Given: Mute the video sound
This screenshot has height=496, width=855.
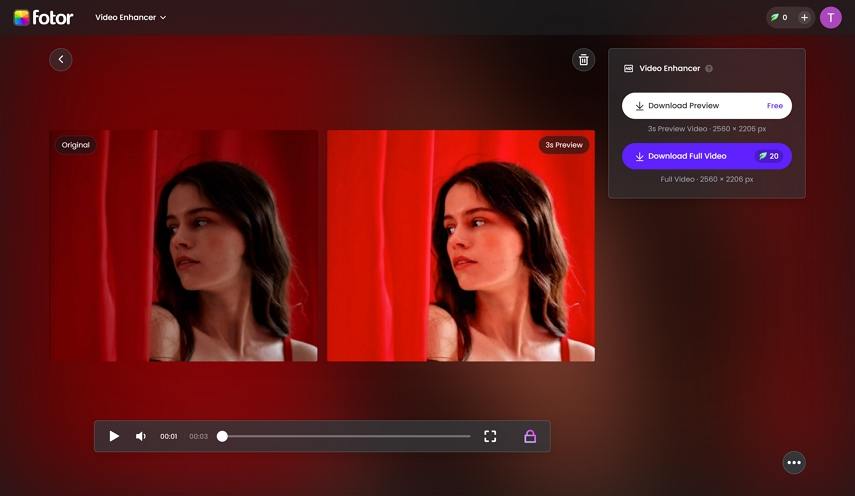Looking at the screenshot, I should pos(141,436).
